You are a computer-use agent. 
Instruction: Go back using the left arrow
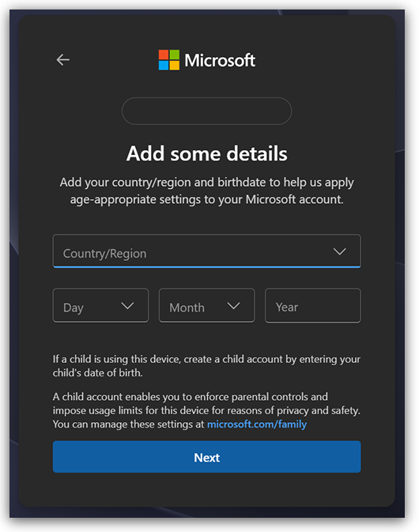pyautogui.click(x=62, y=60)
